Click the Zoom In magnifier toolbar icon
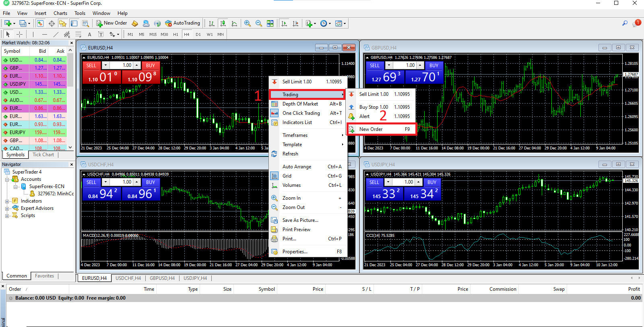 click(x=248, y=23)
